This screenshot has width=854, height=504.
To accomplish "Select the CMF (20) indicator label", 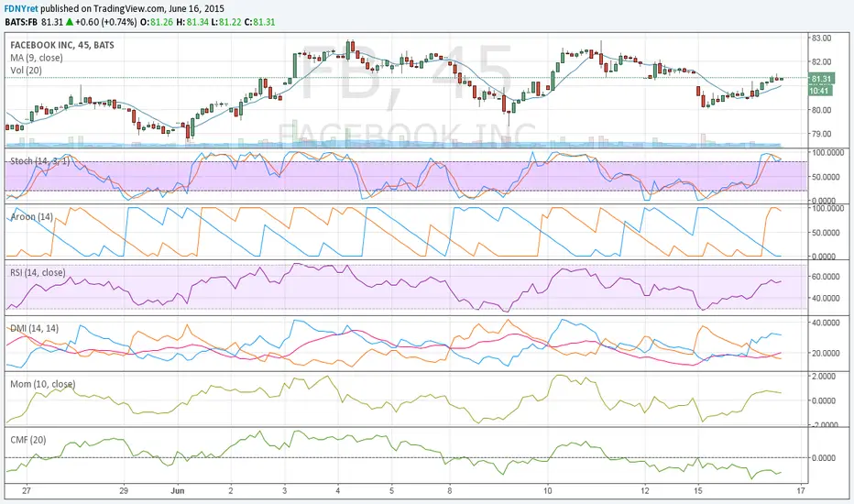I will click(28, 440).
